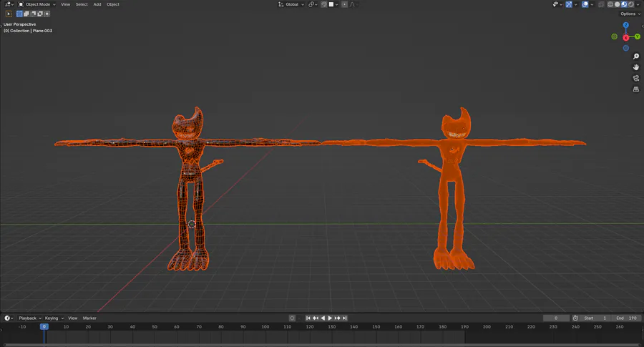Open the 3D viewport editor type menu

tap(9, 4)
